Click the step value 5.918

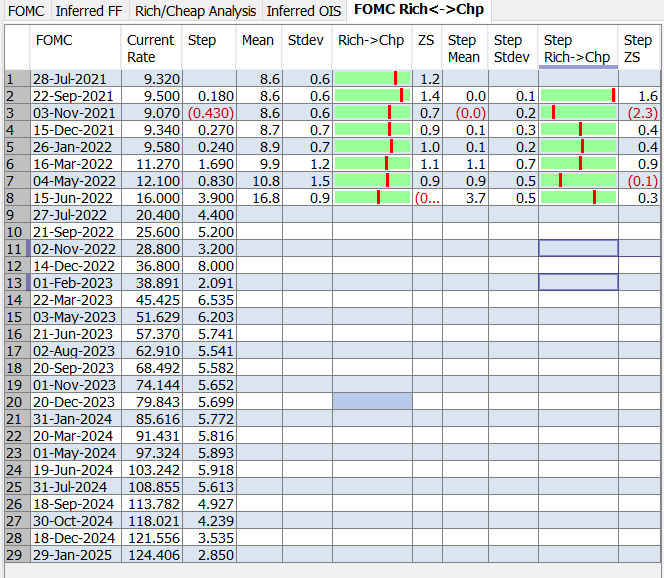tap(210, 470)
